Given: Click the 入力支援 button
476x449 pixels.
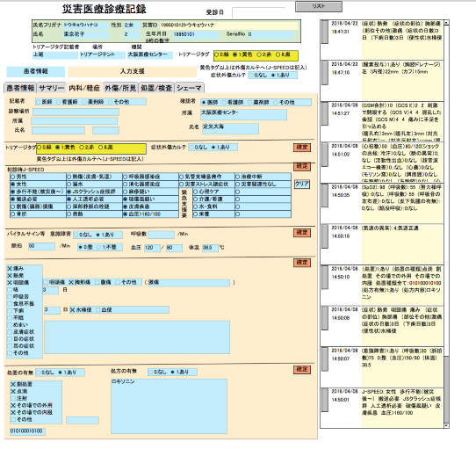Looking at the screenshot, I should point(132,71).
